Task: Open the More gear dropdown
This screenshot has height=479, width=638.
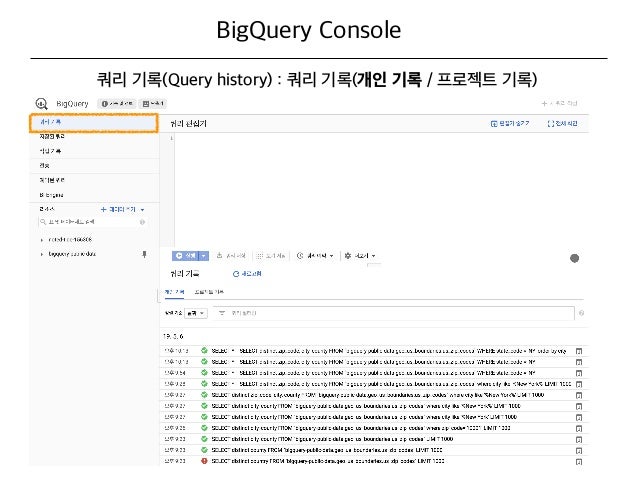Action: pos(360,256)
